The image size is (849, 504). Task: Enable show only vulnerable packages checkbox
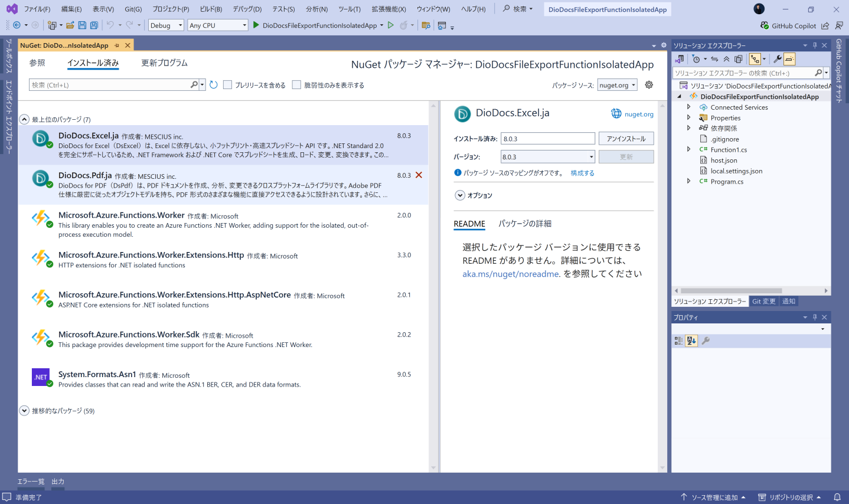click(296, 85)
